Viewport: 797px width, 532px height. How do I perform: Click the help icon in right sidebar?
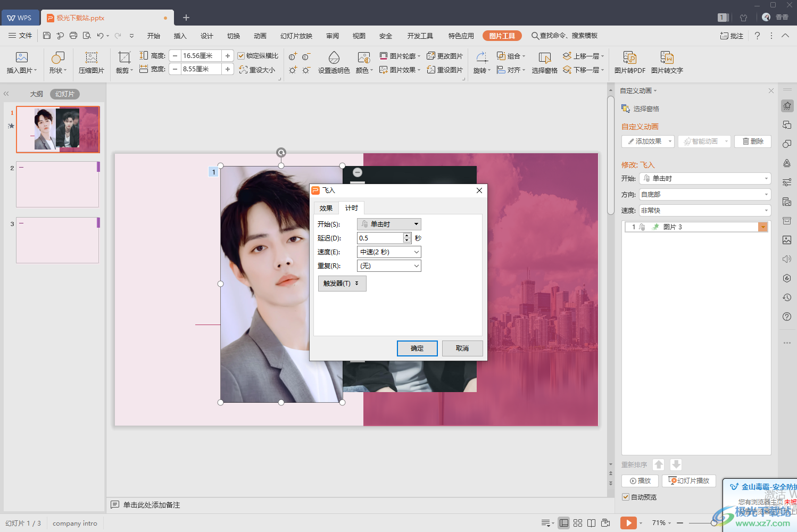tap(787, 317)
